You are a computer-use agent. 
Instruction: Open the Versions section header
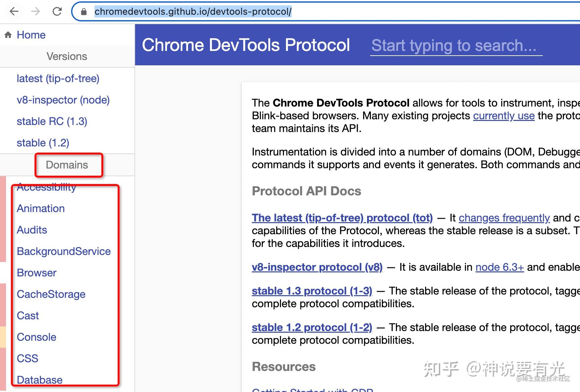coord(67,56)
